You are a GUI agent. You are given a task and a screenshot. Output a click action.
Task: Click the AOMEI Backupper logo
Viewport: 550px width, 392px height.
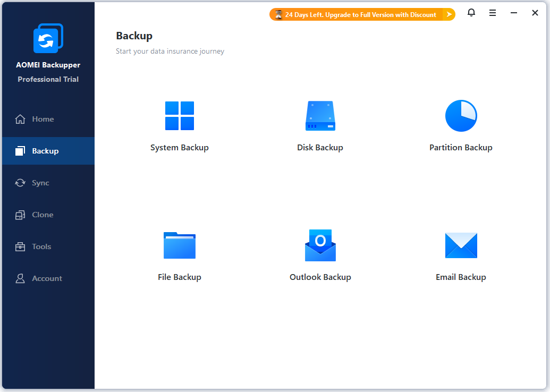click(x=48, y=38)
